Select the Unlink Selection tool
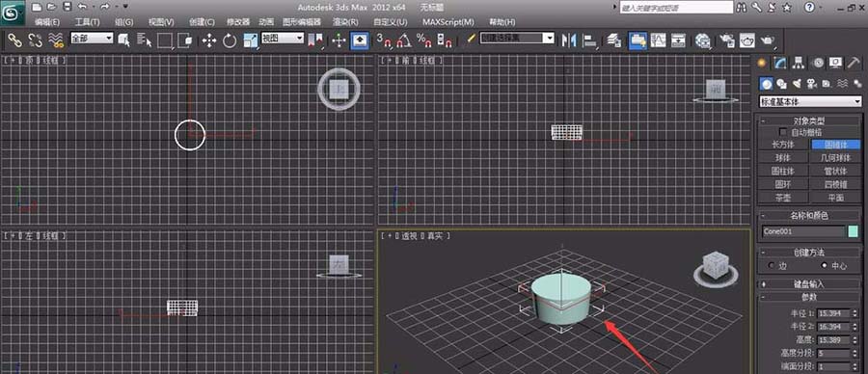 point(36,40)
